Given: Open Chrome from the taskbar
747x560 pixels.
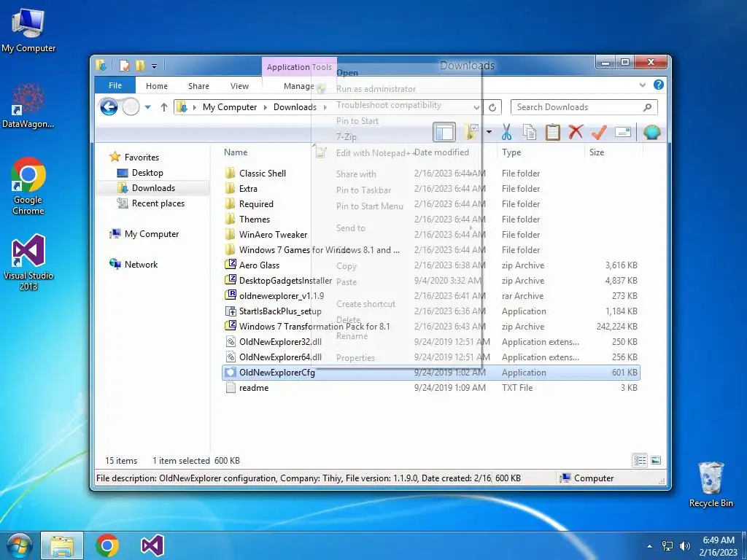Looking at the screenshot, I should pos(107,545).
